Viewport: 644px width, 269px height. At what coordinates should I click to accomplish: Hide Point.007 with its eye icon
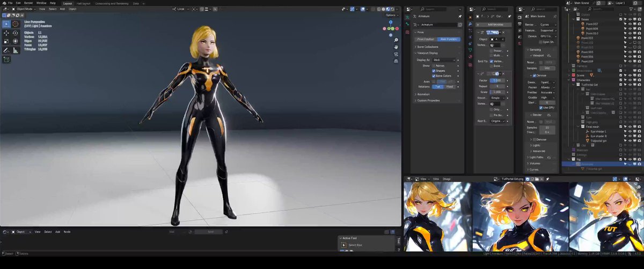pos(631,24)
